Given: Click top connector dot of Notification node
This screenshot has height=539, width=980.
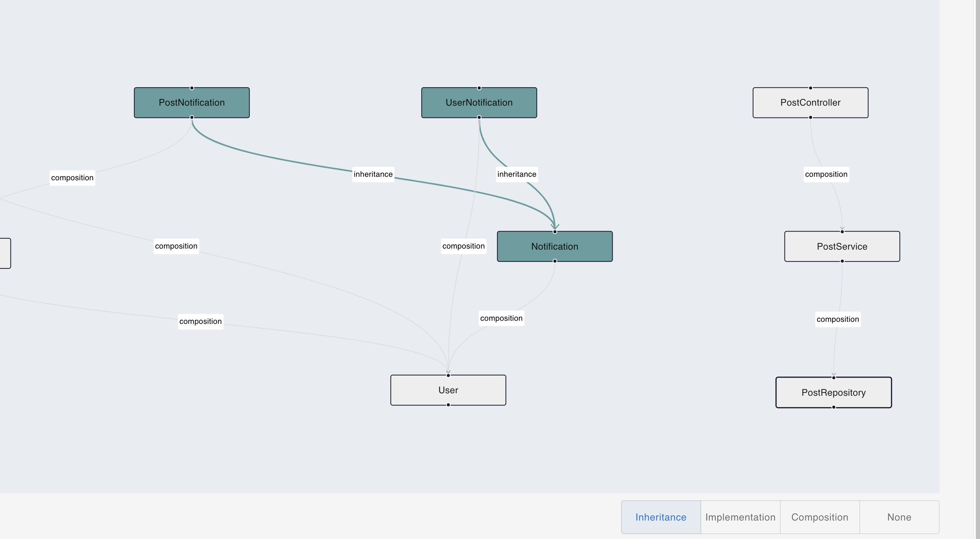Looking at the screenshot, I should pyautogui.click(x=555, y=232).
